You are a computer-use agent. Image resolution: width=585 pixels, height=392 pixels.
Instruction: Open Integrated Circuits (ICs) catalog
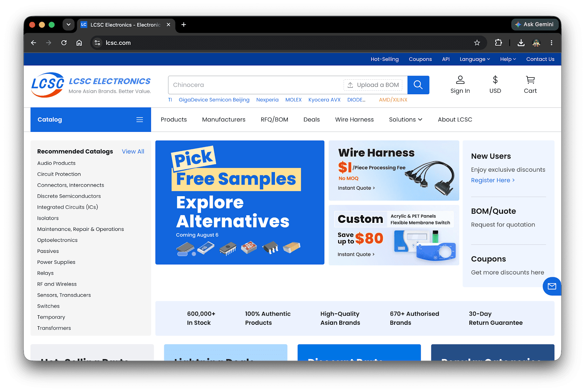point(68,207)
